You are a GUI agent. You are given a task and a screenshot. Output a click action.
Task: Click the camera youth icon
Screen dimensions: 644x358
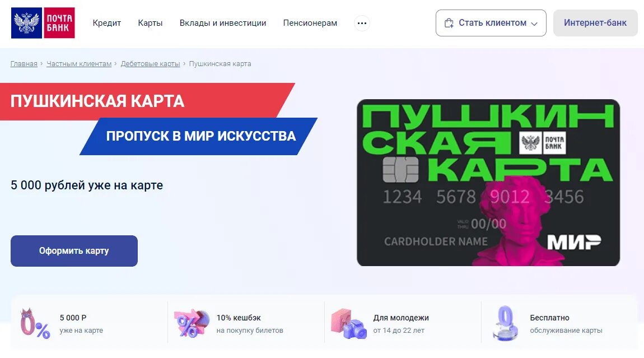(x=349, y=323)
